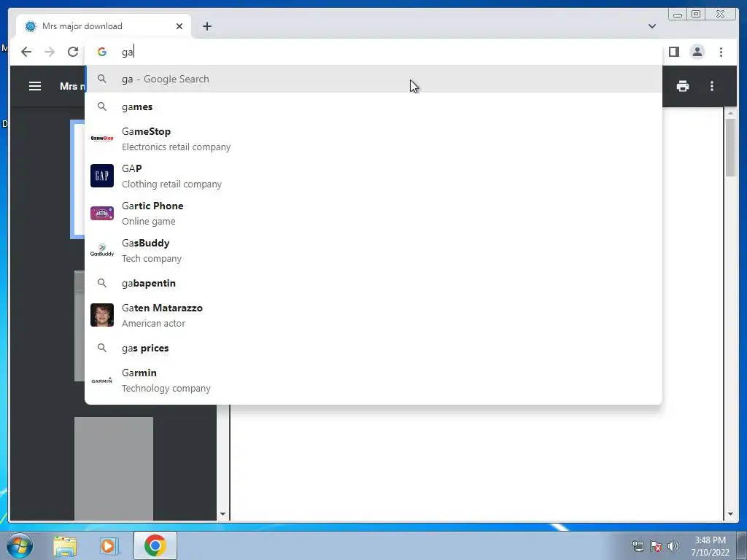Click the GAP logo thumbnail

tap(102, 176)
